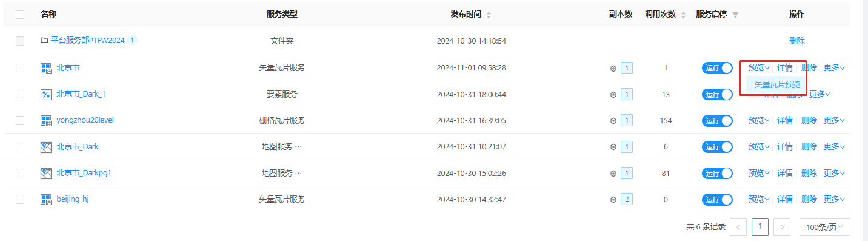Sort the 调用次数 column
Viewport: 868px width, 241px height.
click(x=684, y=15)
